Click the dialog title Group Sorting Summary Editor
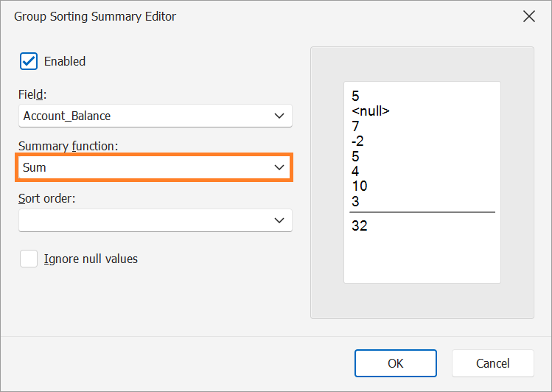The width and height of the screenshot is (552, 392). coord(95,16)
